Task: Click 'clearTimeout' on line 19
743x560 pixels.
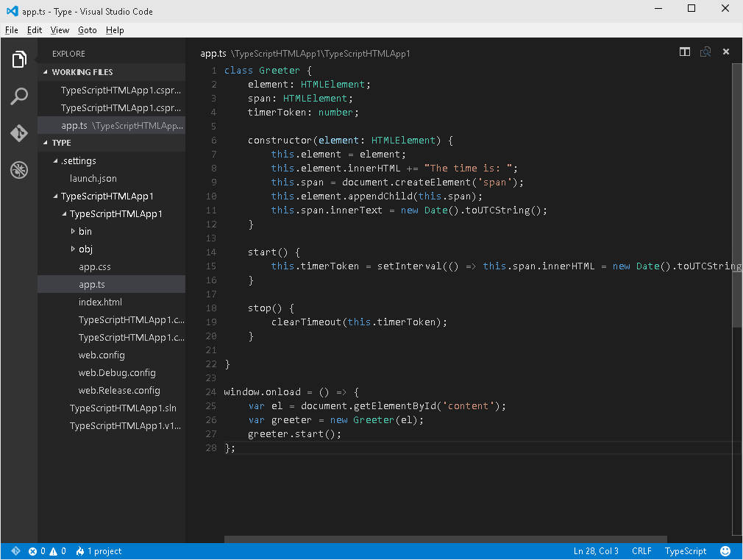Action: [306, 322]
